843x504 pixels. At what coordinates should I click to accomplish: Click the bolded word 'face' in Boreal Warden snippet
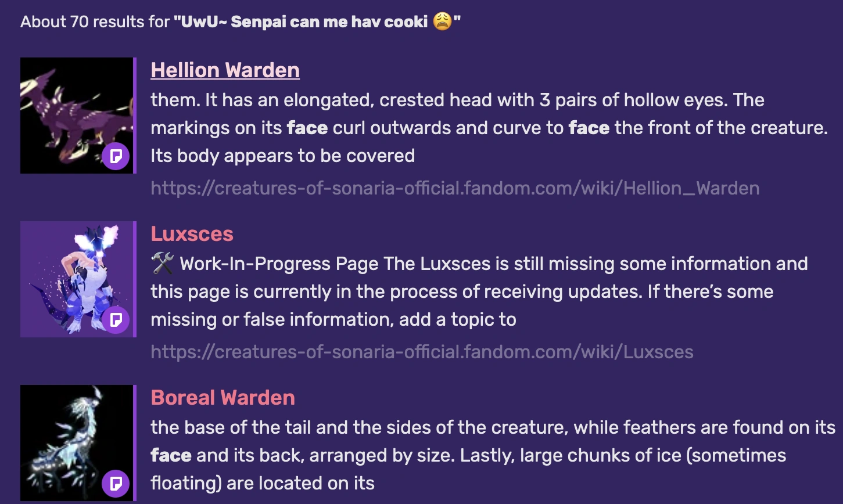171,455
